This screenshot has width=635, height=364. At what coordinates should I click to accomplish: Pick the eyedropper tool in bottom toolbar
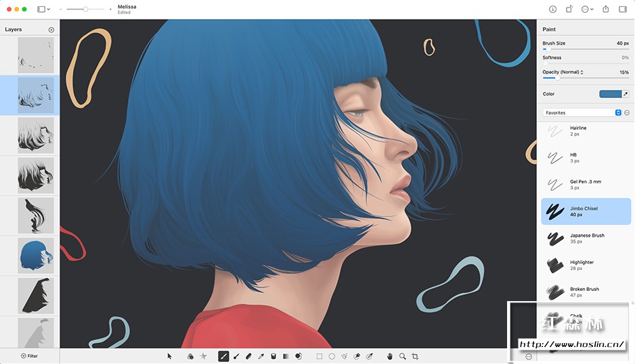pos(261,357)
